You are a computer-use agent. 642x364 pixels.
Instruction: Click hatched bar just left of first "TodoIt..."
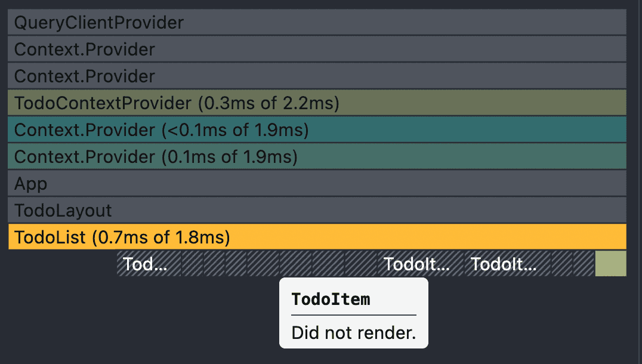click(361, 263)
